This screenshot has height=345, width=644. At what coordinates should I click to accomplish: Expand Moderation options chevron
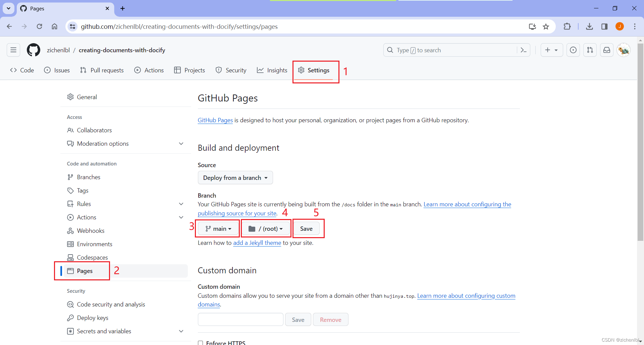point(181,144)
